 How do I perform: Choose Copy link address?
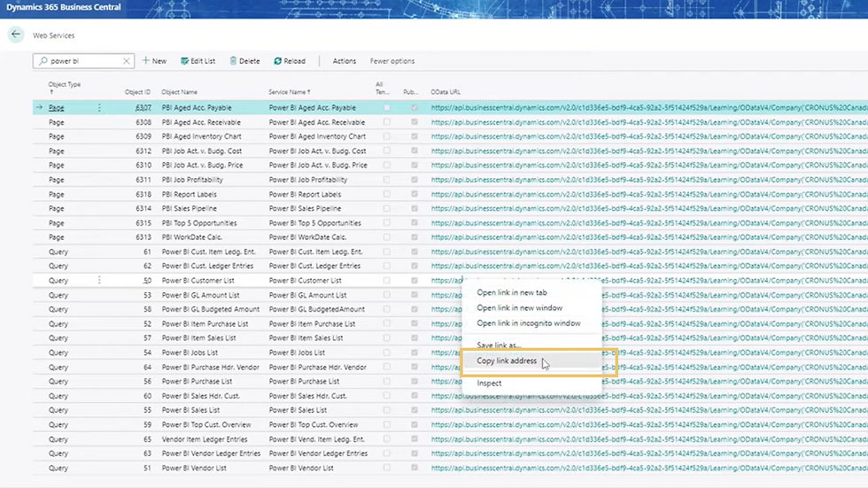[x=507, y=360]
